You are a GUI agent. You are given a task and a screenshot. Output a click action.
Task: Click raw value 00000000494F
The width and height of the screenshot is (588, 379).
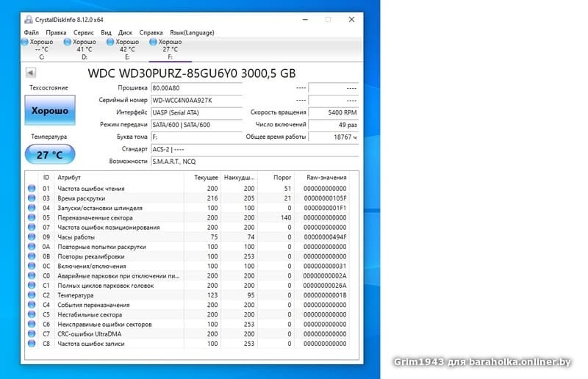pos(325,237)
